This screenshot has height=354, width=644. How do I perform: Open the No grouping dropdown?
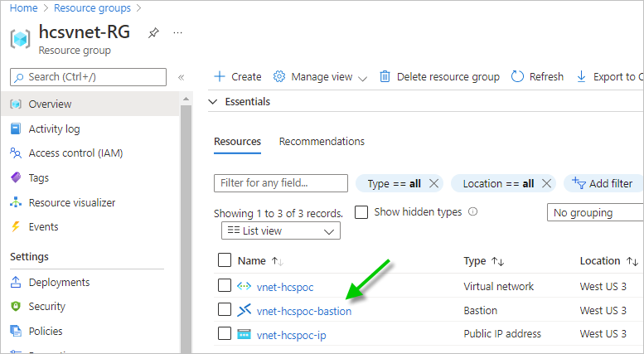click(x=596, y=213)
